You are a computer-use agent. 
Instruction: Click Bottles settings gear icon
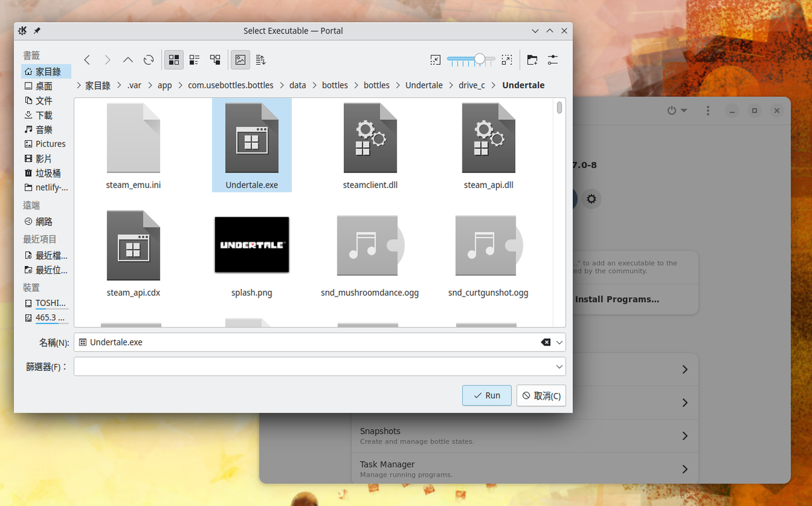coord(591,199)
